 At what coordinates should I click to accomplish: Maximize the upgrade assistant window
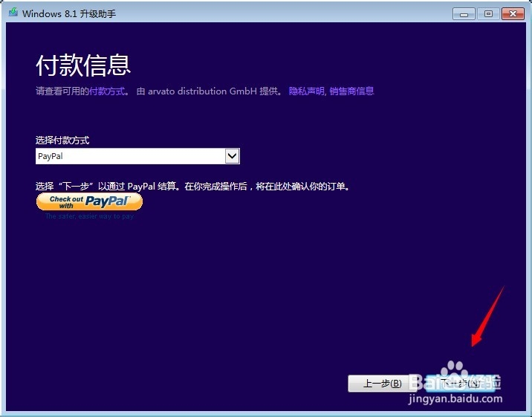point(488,14)
